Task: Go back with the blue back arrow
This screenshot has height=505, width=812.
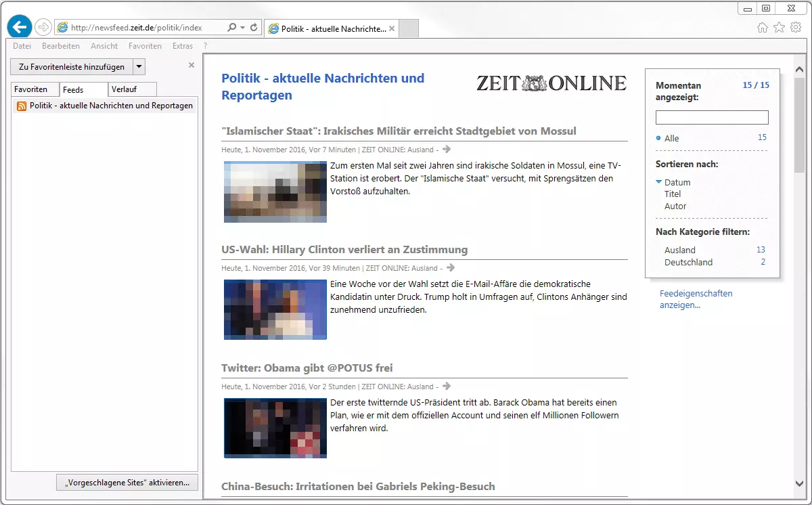Action: pyautogui.click(x=20, y=27)
